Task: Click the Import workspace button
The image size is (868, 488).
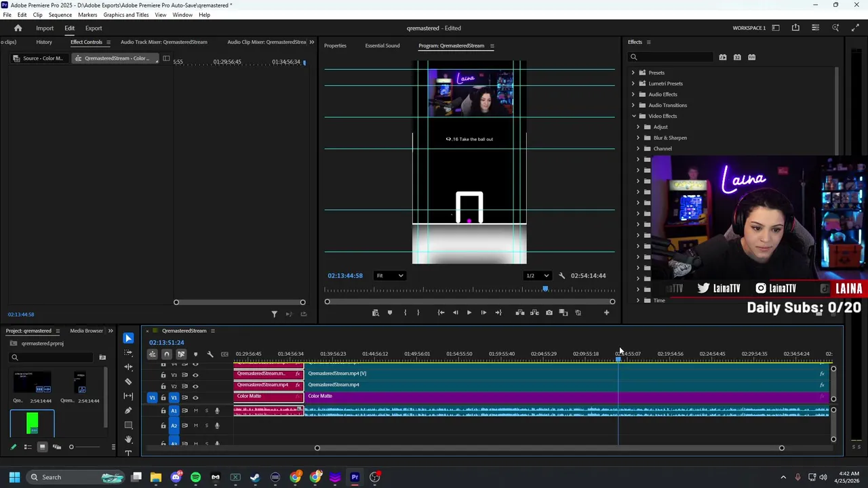Action: click(45, 28)
